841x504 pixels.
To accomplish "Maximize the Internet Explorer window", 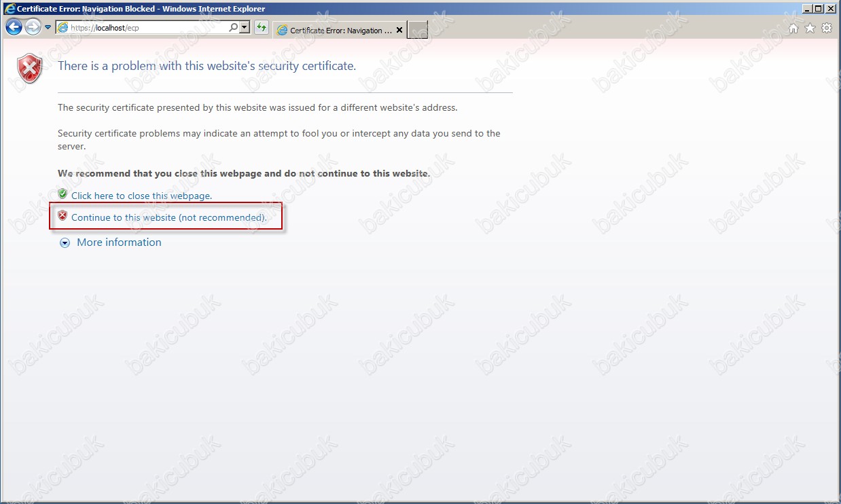I will [819, 9].
